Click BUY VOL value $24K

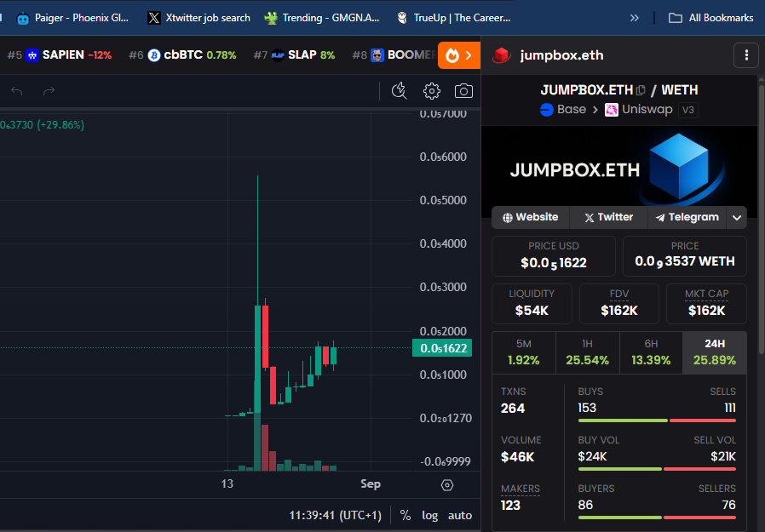[x=592, y=456]
